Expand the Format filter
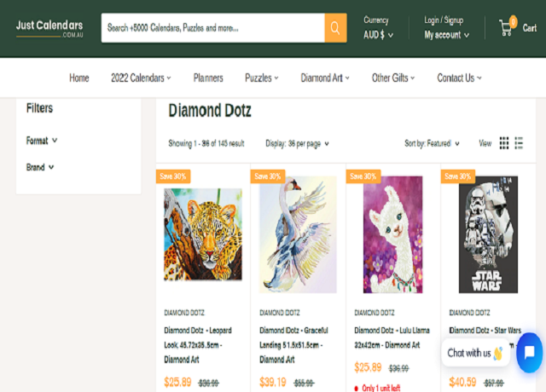This screenshot has height=392, width=546. click(x=42, y=141)
